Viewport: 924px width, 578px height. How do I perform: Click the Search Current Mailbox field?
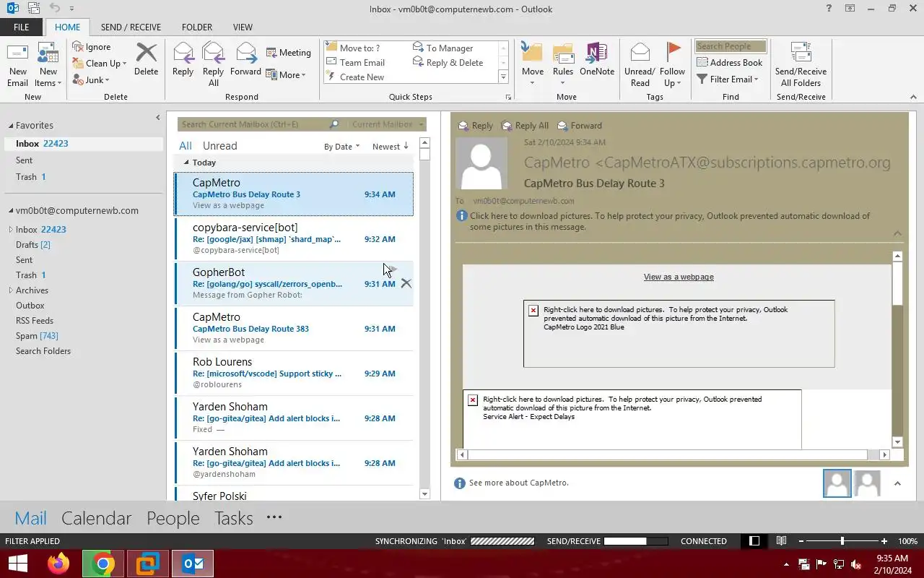click(x=253, y=124)
